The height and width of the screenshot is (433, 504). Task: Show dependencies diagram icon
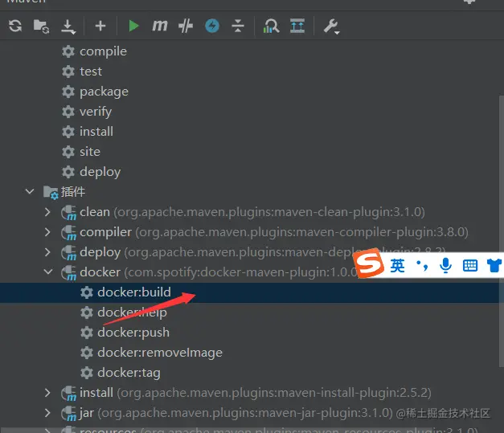[x=271, y=26]
